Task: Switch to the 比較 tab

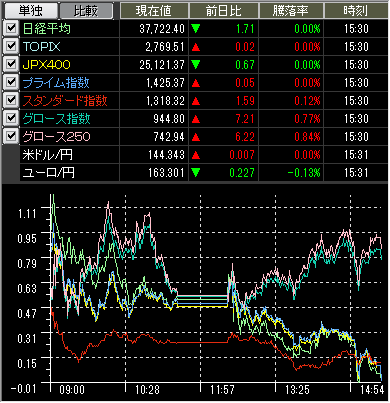Action: click(x=86, y=11)
